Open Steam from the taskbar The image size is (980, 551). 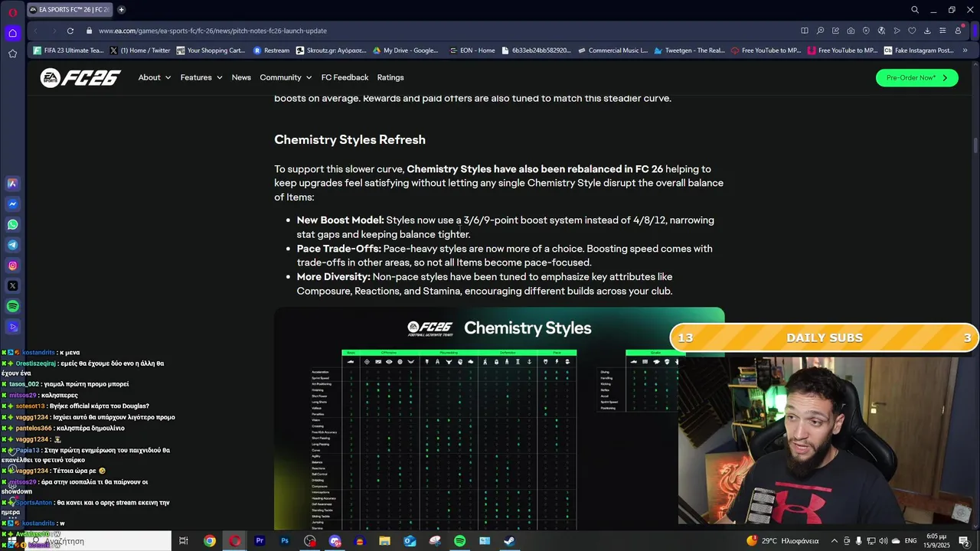(509, 541)
